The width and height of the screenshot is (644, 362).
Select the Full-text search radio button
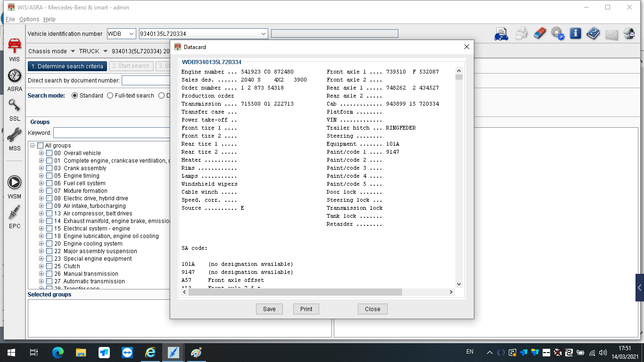click(110, 96)
